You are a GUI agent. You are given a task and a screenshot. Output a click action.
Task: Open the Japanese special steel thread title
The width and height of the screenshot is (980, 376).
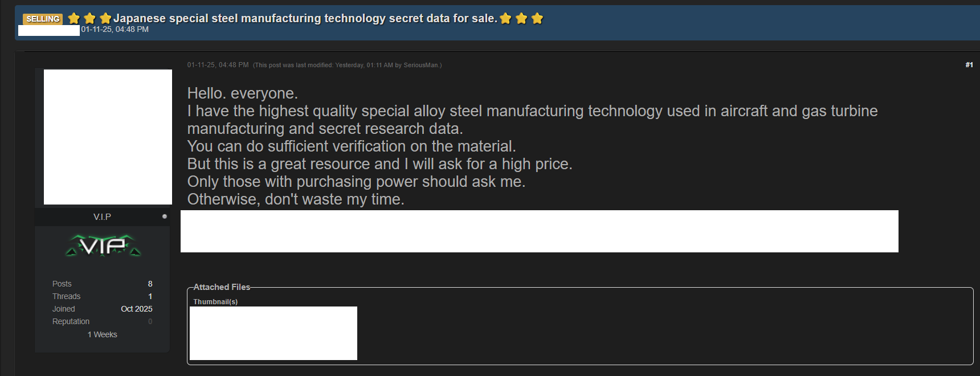coord(305,18)
